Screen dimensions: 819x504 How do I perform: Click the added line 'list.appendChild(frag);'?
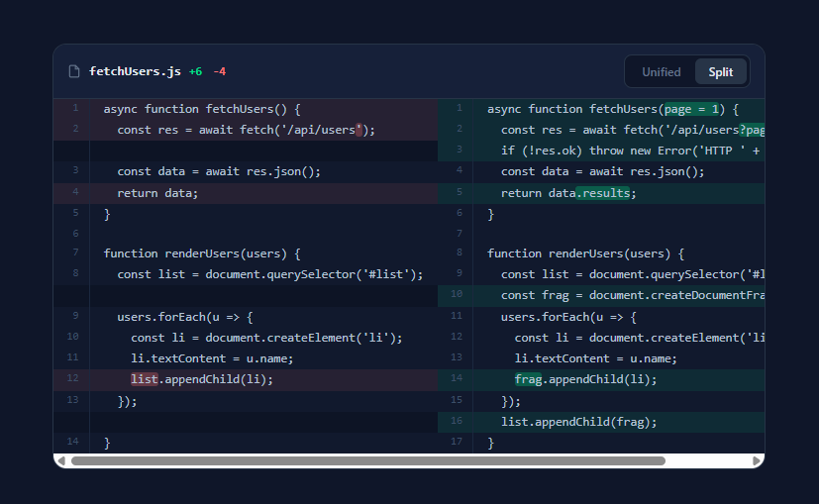tap(601, 422)
